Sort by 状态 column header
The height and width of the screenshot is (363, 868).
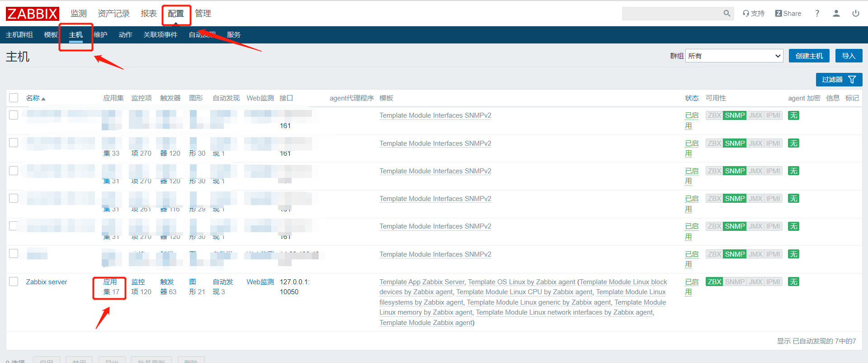692,98
